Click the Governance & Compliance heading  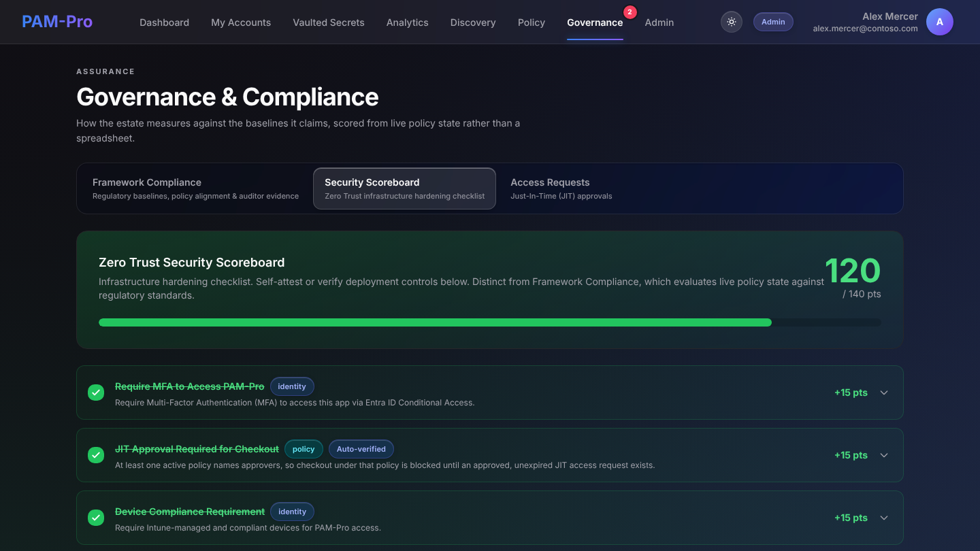pyautogui.click(x=227, y=97)
